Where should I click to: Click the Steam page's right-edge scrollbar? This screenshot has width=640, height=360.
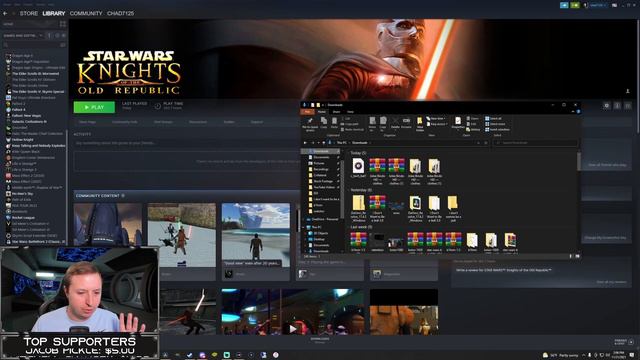click(638, 76)
